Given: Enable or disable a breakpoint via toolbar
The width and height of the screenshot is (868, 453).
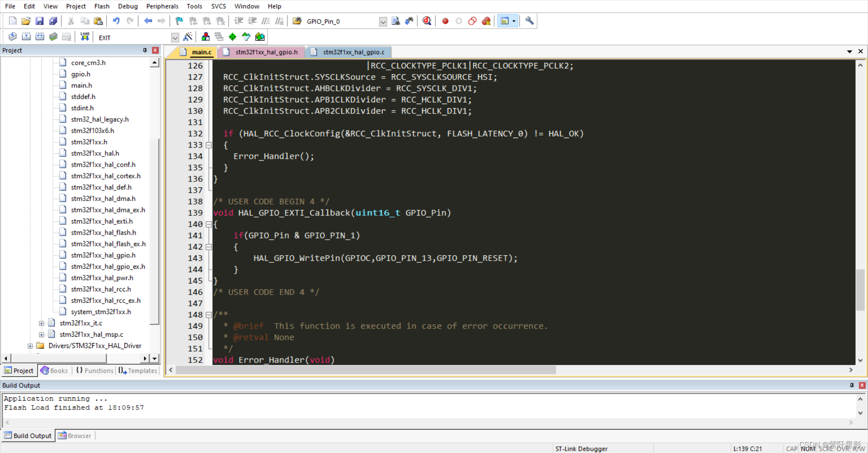Looking at the screenshot, I should tap(459, 21).
